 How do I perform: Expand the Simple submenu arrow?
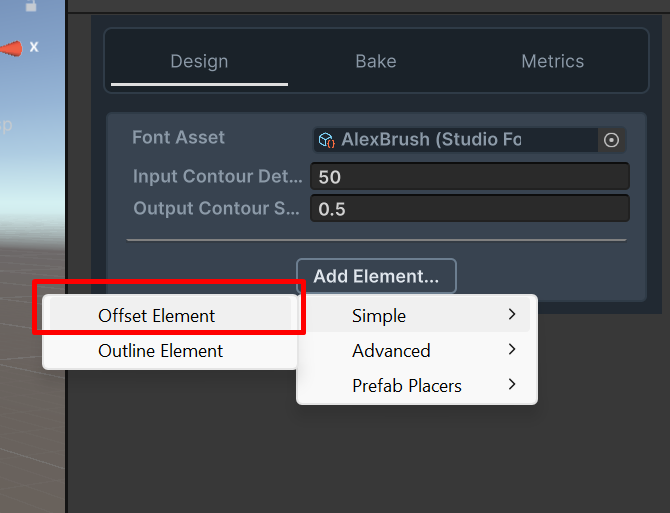[512, 314]
